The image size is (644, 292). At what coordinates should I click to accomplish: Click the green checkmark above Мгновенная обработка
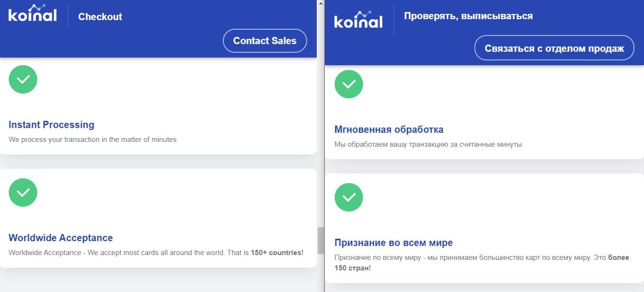tap(349, 84)
